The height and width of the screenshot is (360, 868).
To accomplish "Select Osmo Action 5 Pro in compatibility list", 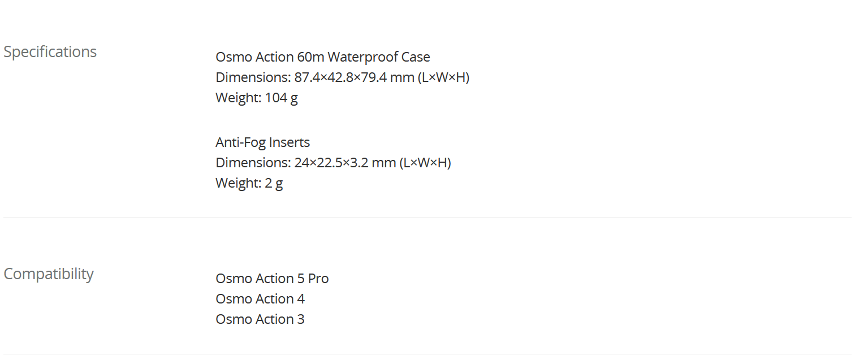I will click(x=272, y=279).
